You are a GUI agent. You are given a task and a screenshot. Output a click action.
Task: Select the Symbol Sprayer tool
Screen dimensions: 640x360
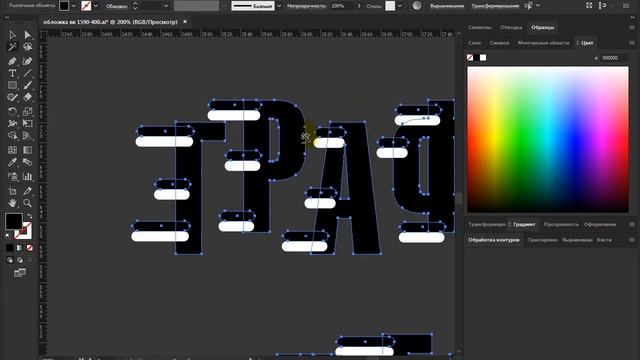[12, 177]
